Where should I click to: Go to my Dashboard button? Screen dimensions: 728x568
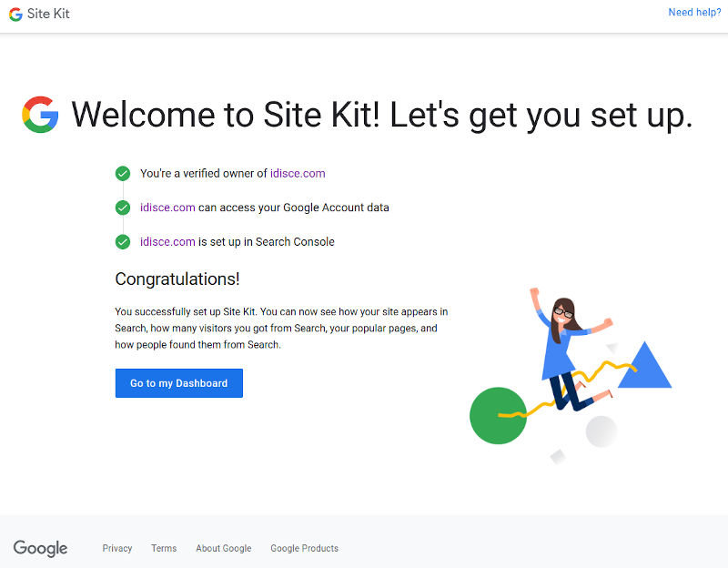click(x=178, y=383)
